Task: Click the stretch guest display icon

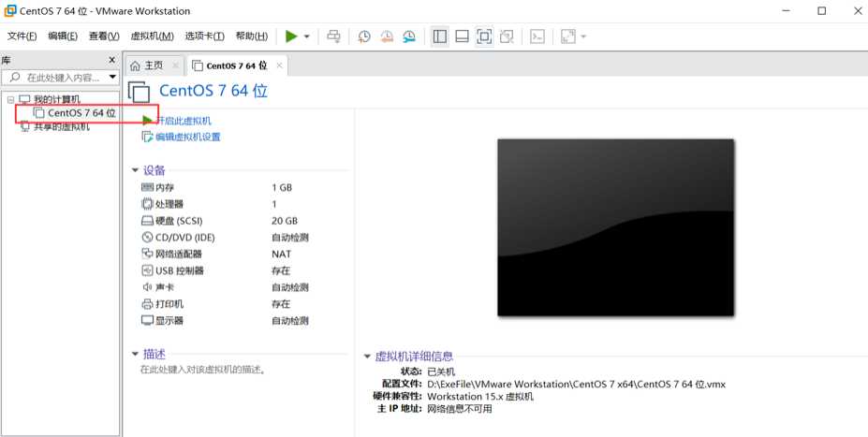Action: (568, 36)
